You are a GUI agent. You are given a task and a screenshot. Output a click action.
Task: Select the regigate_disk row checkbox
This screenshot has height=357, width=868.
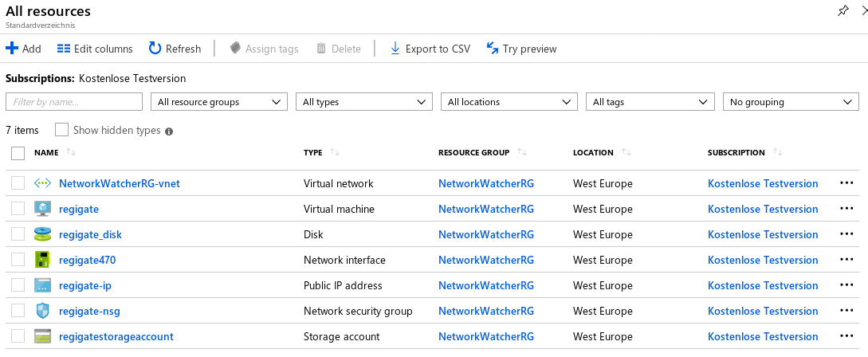pos(18,234)
